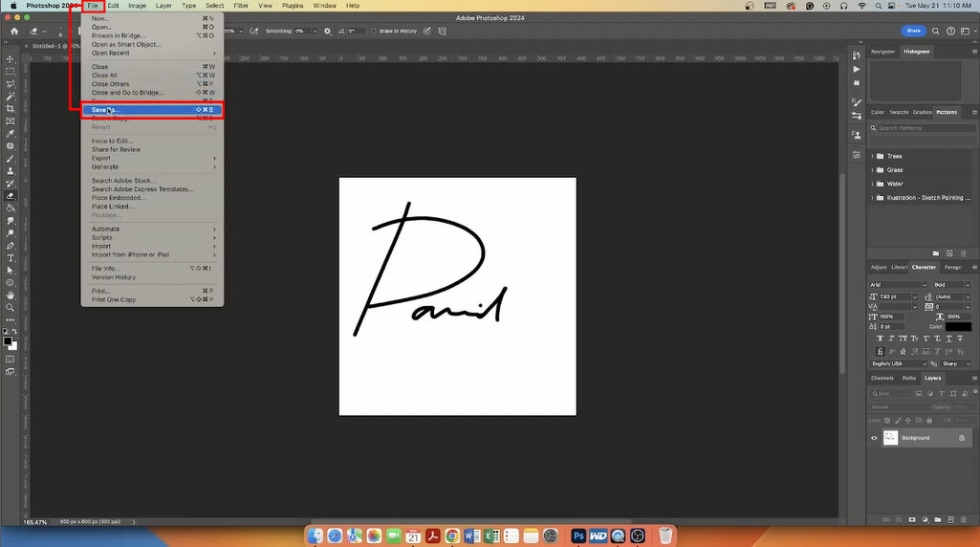Select the Type tool
This screenshot has height=547, width=980.
coord(10,258)
